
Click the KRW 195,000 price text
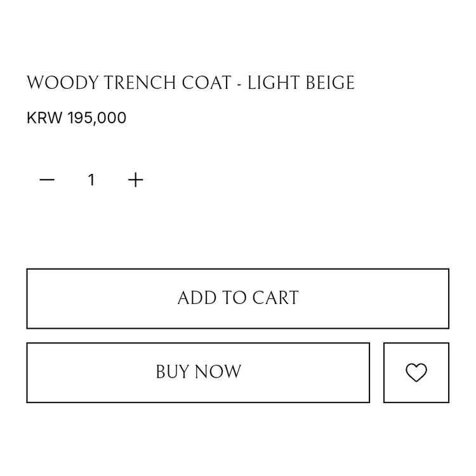pyautogui.click(x=77, y=118)
